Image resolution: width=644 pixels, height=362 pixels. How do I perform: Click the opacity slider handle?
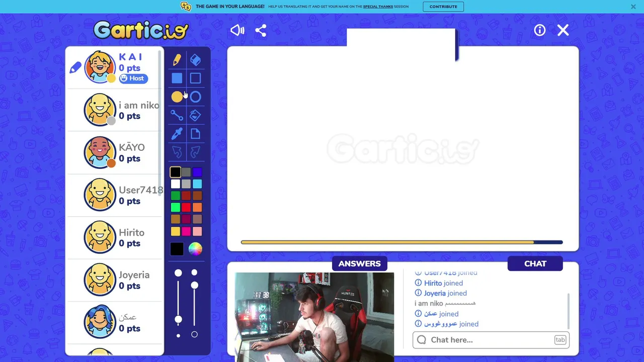(x=194, y=286)
